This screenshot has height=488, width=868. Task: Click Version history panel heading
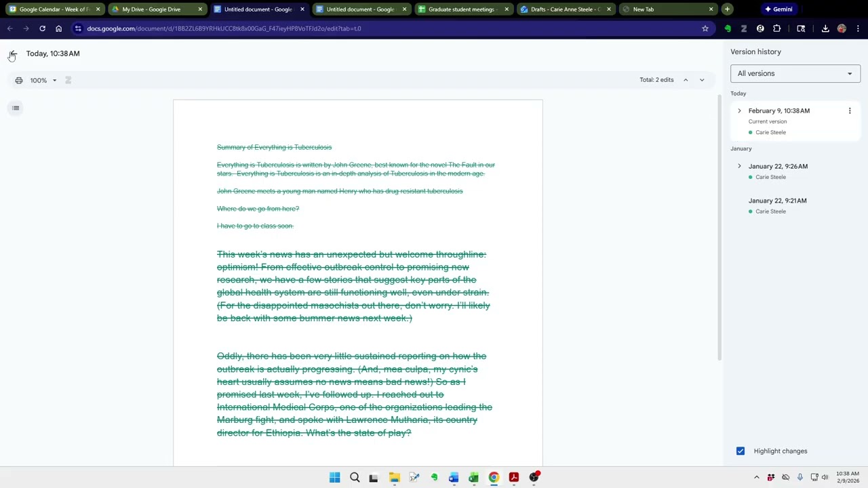coord(755,52)
